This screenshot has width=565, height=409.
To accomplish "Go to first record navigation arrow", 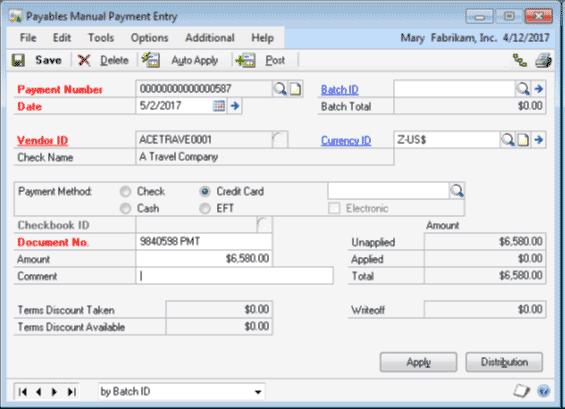I will coord(22,392).
